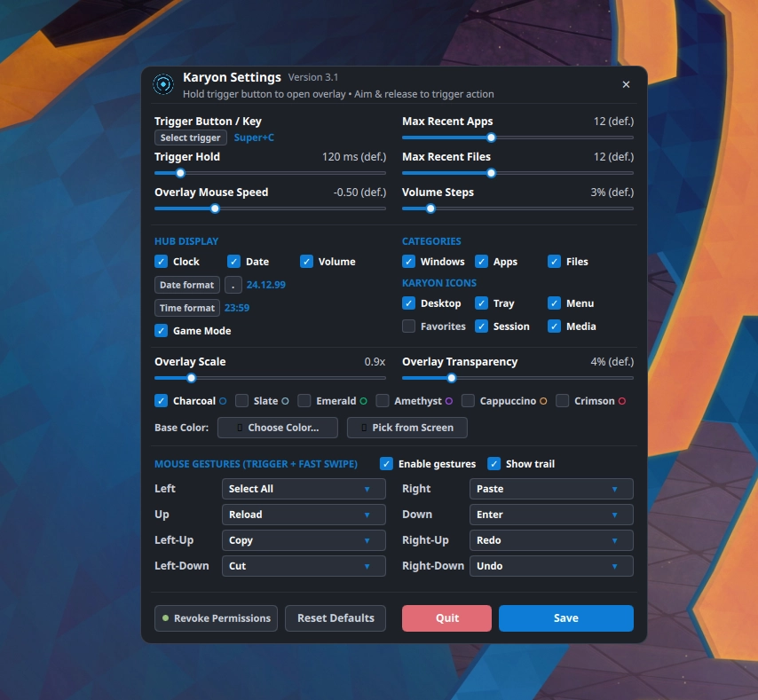
Task: Select the Crimson theme checkbox
Action: (x=562, y=400)
